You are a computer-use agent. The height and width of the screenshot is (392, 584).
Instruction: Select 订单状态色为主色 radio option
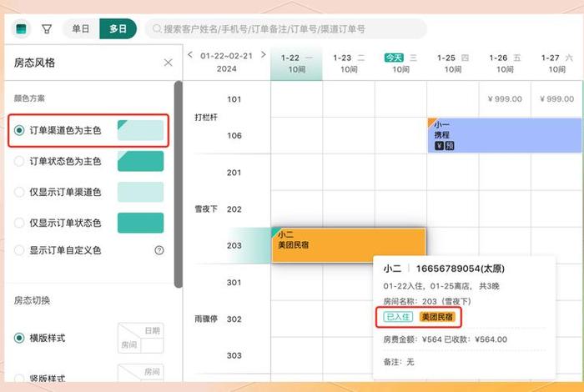19,161
